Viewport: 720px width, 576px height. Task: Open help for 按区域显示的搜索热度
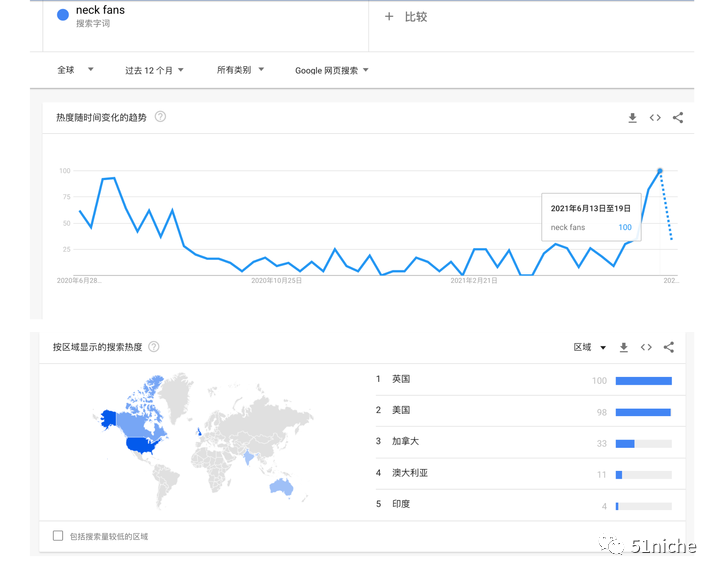pyautogui.click(x=154, y=347)
